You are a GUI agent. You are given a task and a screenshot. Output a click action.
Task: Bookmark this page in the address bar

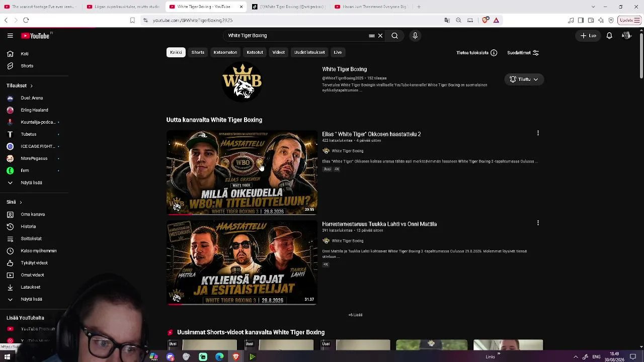pyautogui.click(x=132, y=20)
